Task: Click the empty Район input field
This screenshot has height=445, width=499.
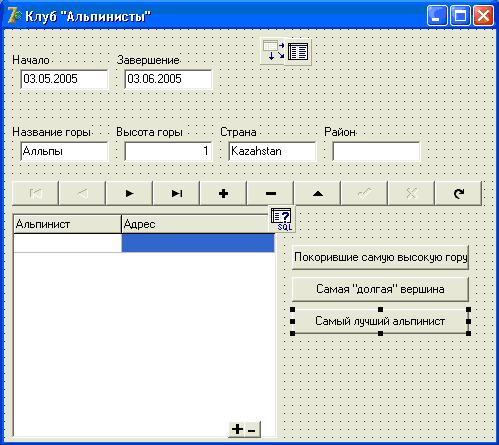Action: coord(376,151)
